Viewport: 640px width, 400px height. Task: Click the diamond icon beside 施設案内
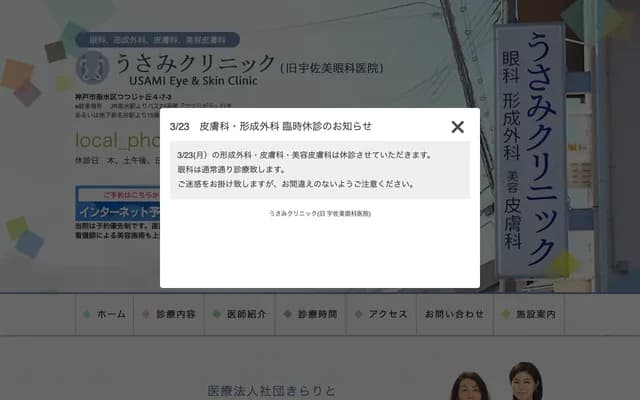pyautogui.click(x=505, y=314)
